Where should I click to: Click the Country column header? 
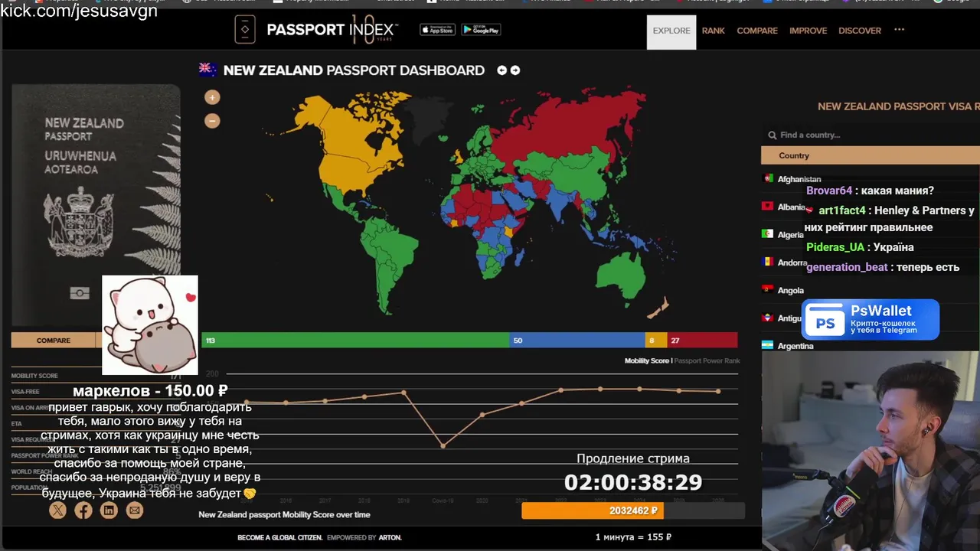pyautogui.click(x=794, y=155)
